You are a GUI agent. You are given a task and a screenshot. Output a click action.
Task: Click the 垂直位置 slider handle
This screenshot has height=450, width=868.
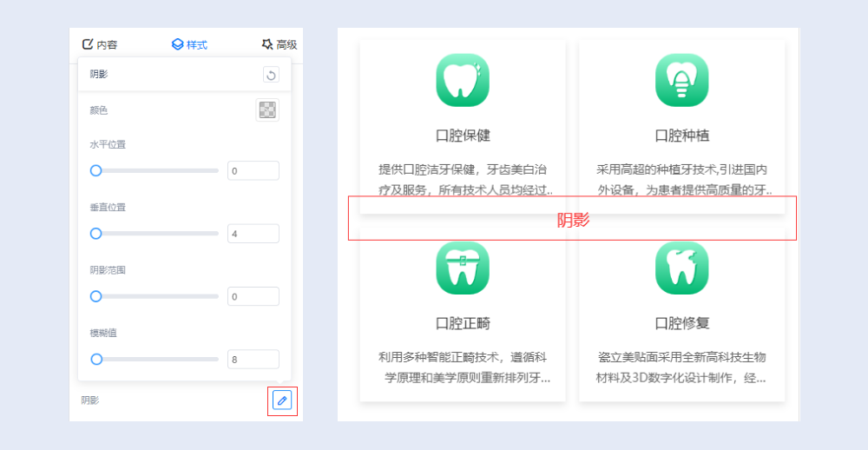(x=96, y=234)
